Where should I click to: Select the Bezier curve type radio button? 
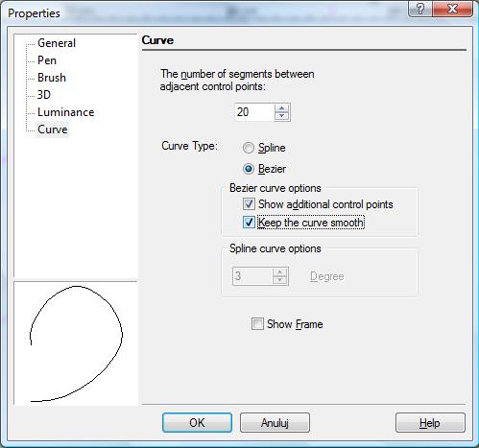click(249, 169)
